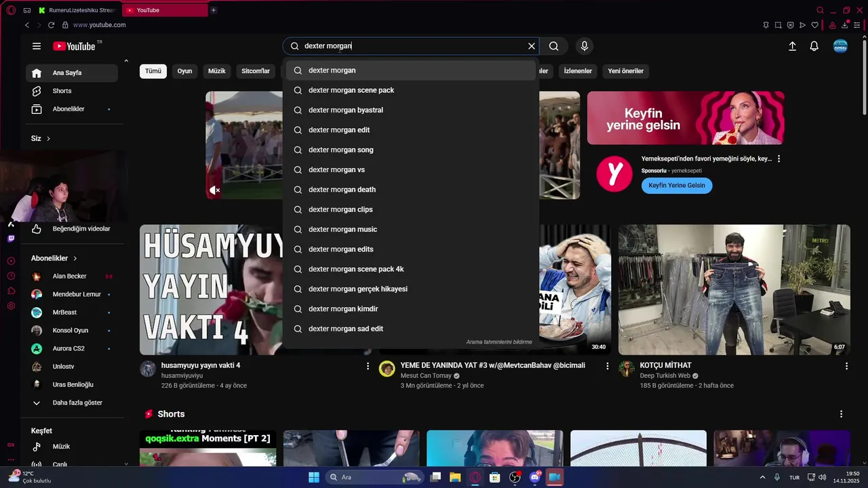The image size is (868, 488).
Task: Open Opera easy setup sliders icon
Action: [856, 25]
